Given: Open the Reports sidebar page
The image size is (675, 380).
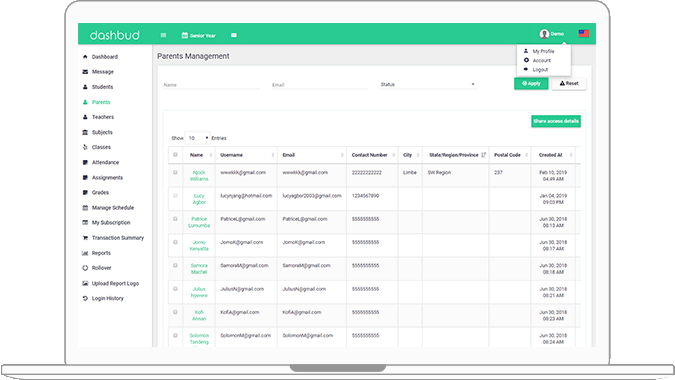Looking at the screenshot, I should 101,253.
